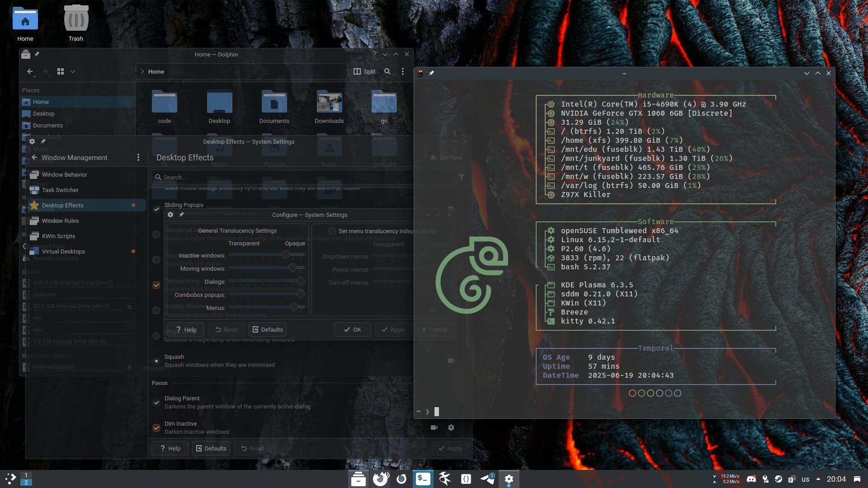Click the Desktop Effects search field
This screenshot has height=488, width=868.
pos(301,177)
